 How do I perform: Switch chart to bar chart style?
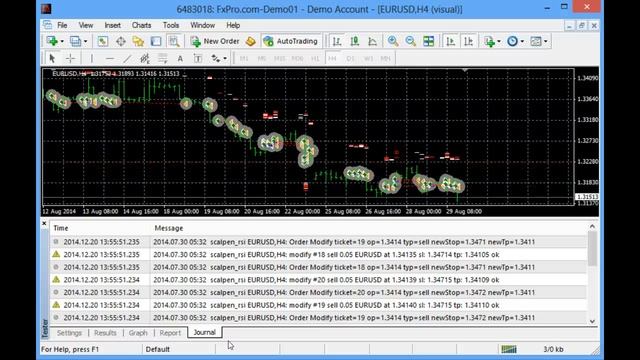click(x=337, y=41)
